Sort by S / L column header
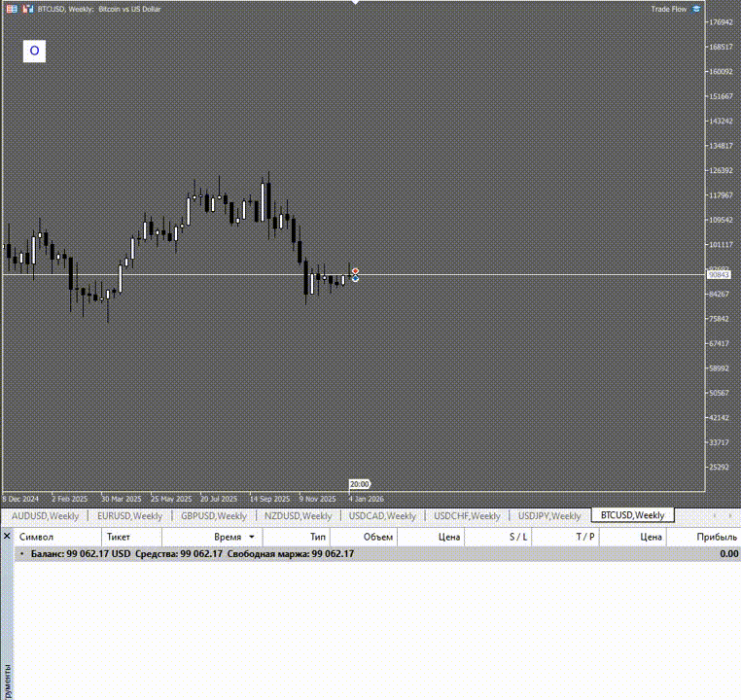Screen dimensions: 741x700 click(x=498, y=537)
